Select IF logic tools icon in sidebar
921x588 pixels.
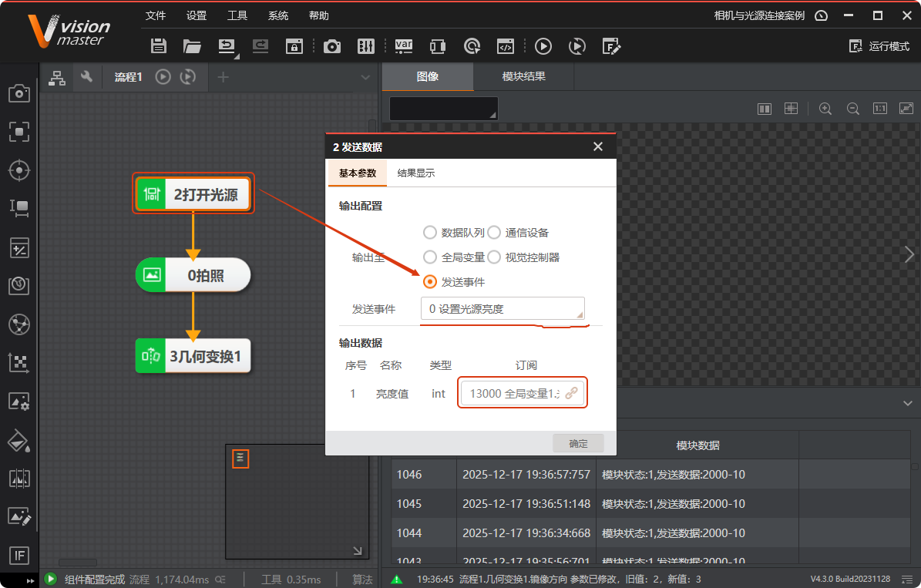[18, 555]
